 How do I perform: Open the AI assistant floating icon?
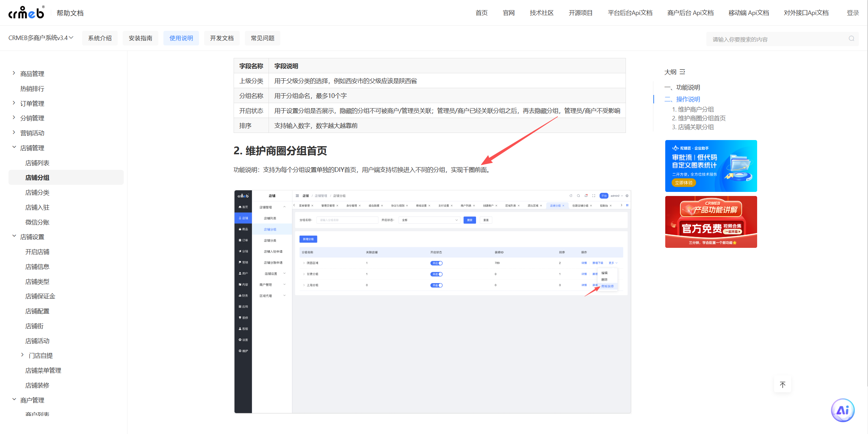(843, 410)
